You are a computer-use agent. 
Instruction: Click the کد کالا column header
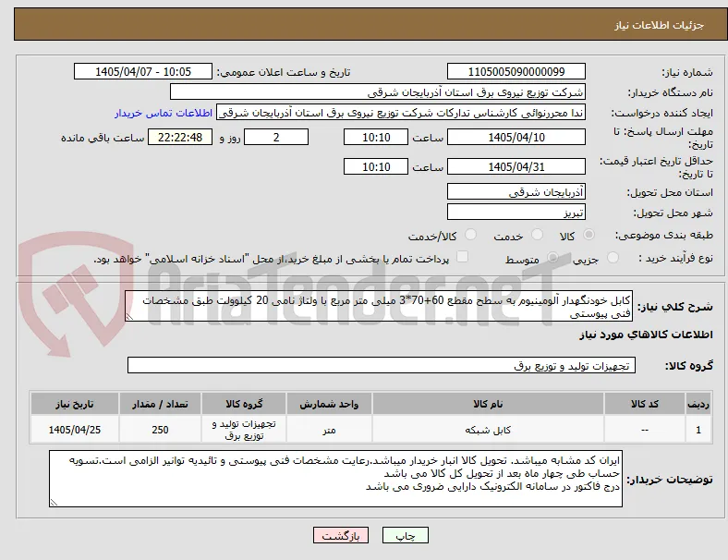click(645, 404)
